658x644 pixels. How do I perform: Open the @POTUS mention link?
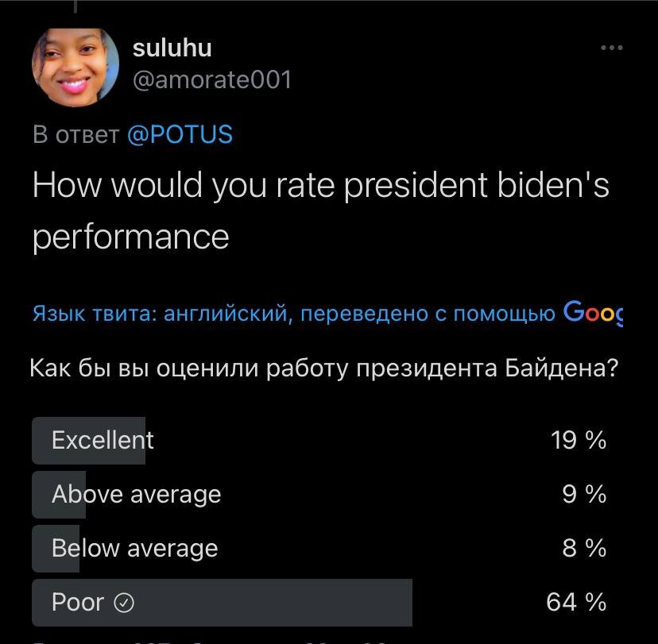[180, 134]
